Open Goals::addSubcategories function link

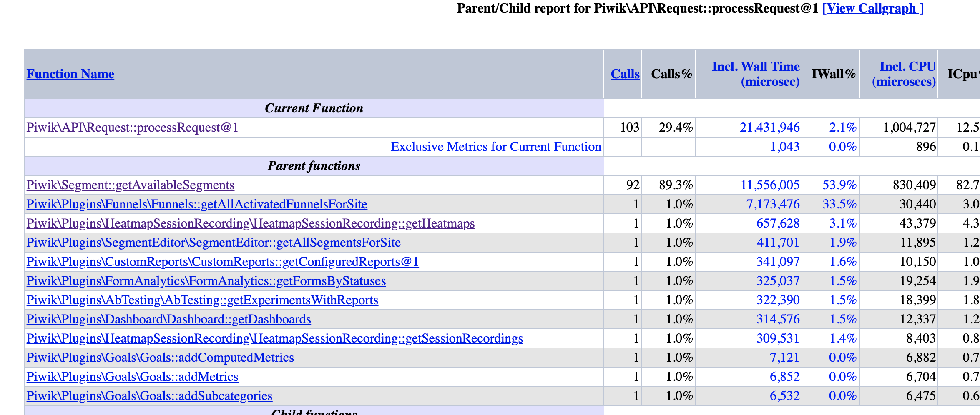[x=149, y=396]
